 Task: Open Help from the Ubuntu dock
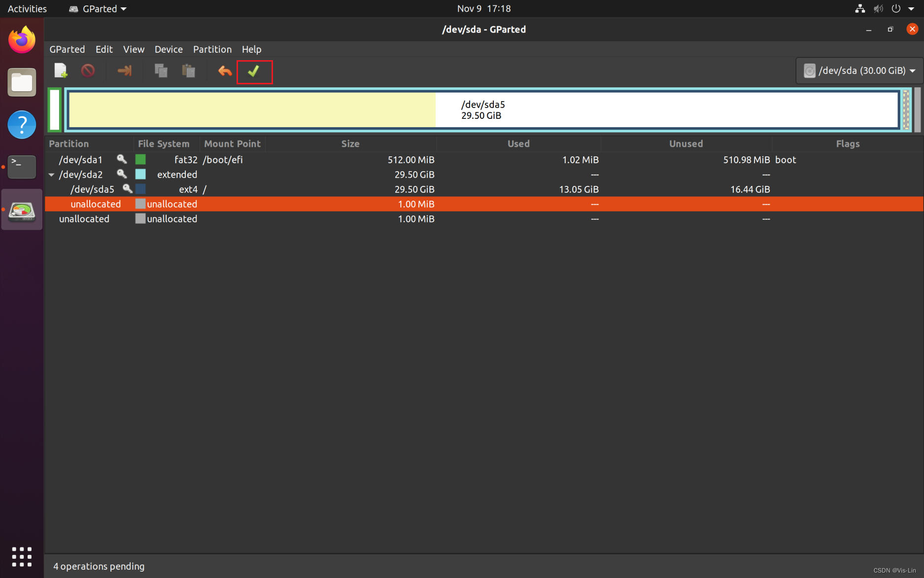[x=22, y=124]
